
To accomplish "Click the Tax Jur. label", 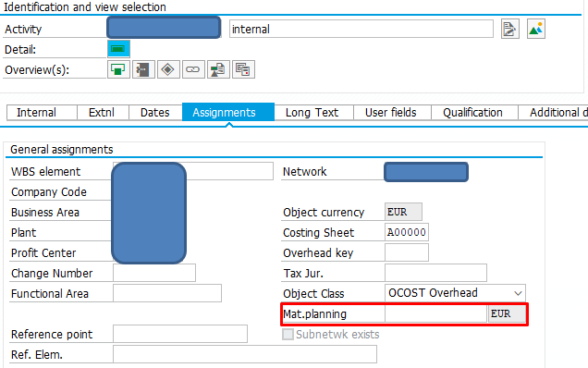I will (x=303, y=273).
